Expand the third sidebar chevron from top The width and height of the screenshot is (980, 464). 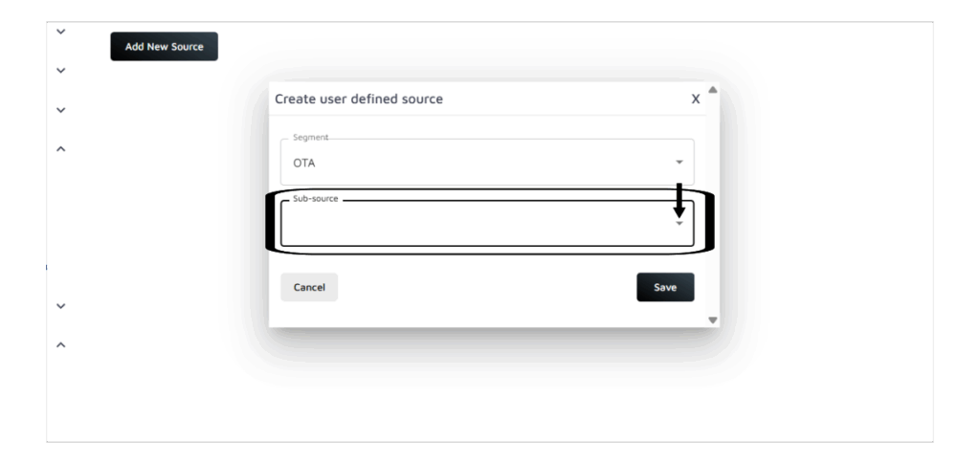point(60,110)
